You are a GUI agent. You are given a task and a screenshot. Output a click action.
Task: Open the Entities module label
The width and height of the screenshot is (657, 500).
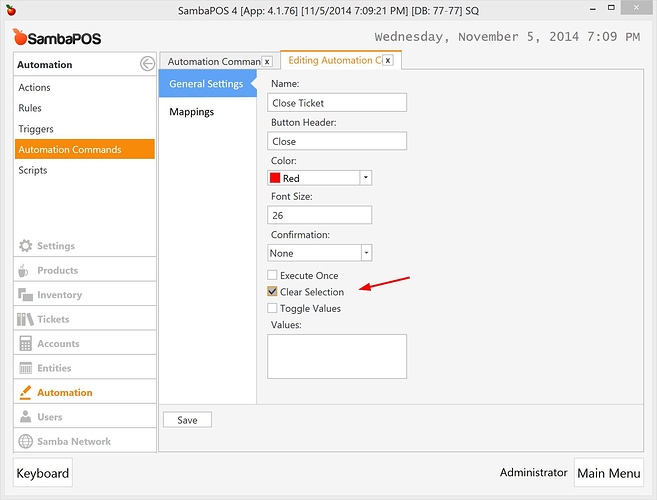[x=54, y=368]
